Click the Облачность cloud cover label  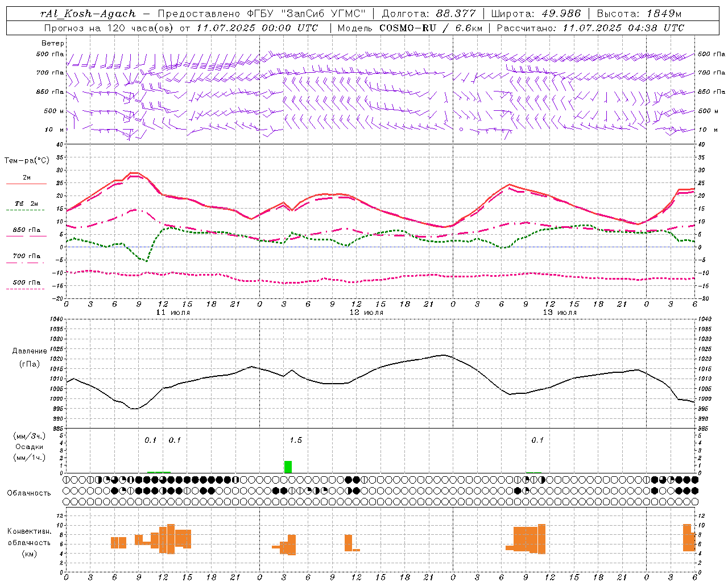[x=29, y=493]
